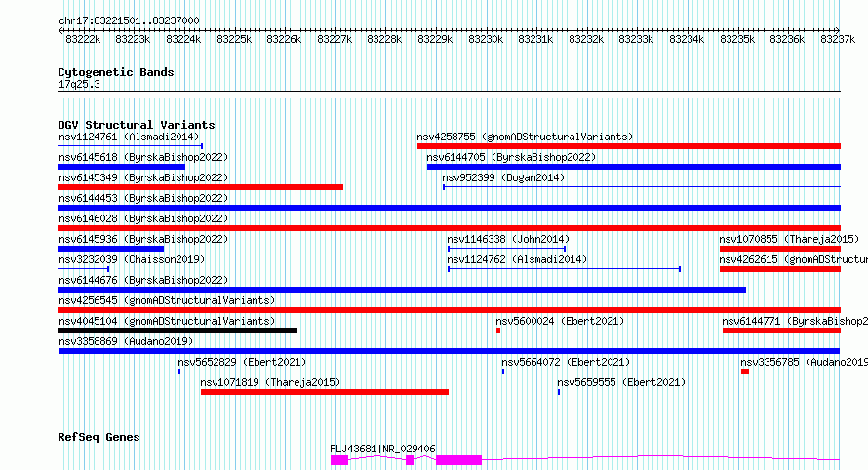The height and width of the screenshot is (470, 868).
Task: Click the chr17:83221501..83237000 region text
Action: [x=129, y=21]
